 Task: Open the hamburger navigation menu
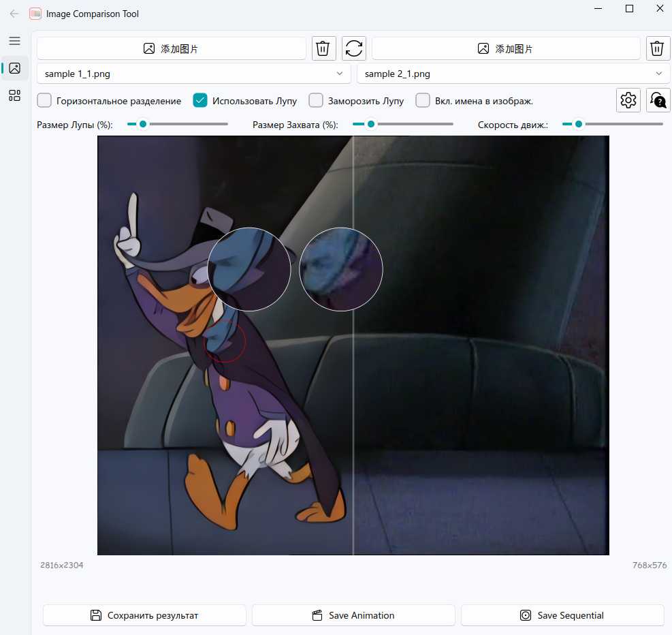coord(14,41)
